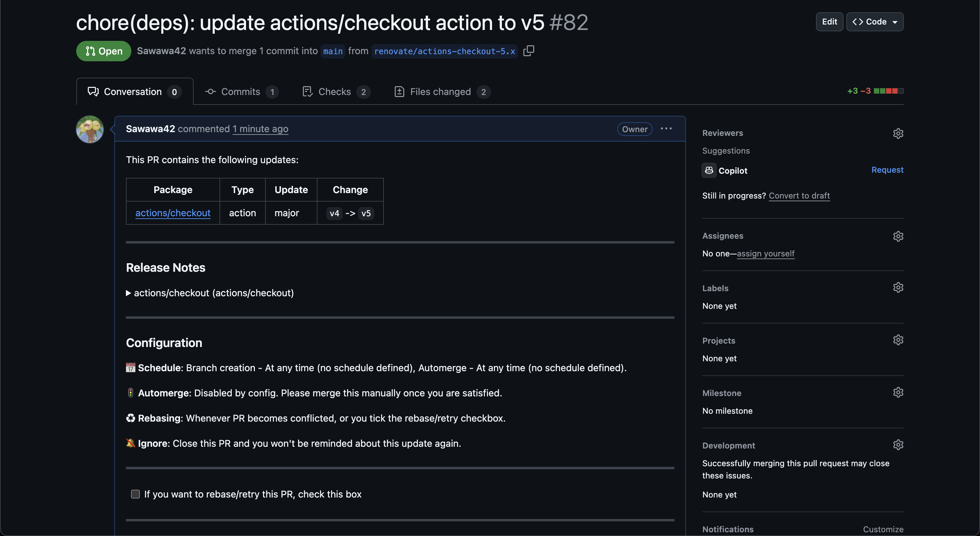This screenshot has height=536, width=980.
Task: Expand actions/checkout release notes
Action: (x=129, y=293)
